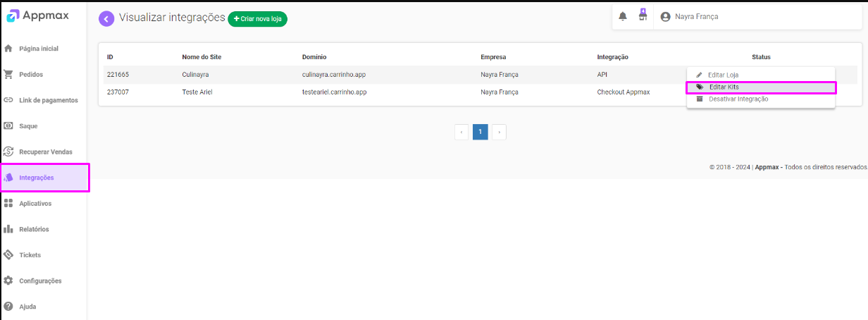Click the next page pagination arrow
This screenshot has height=320, width=868.
(499, 132)
